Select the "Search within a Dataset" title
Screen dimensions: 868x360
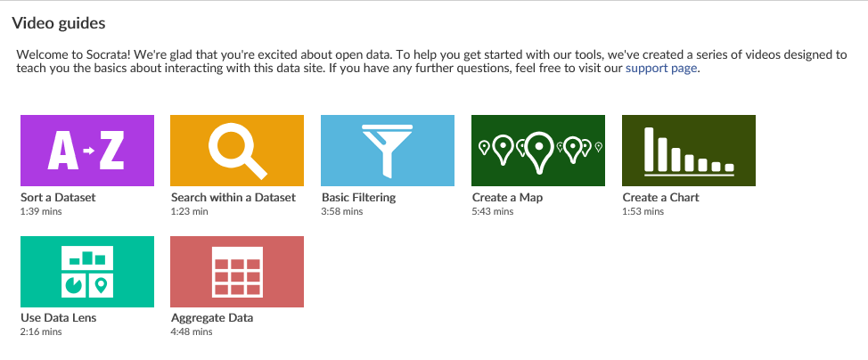tap(233, 197)
